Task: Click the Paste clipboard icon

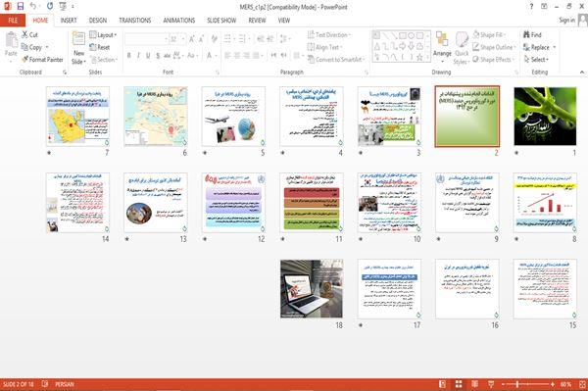Action: tap(11, 40)
